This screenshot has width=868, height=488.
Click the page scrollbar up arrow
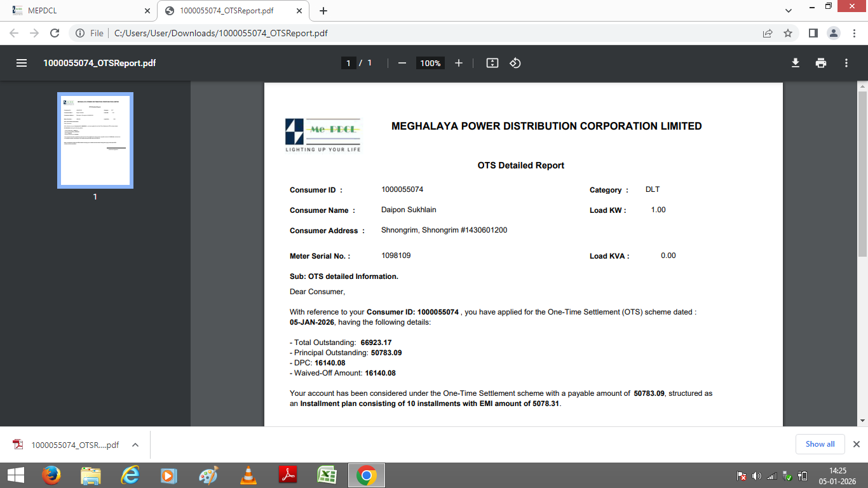[862, 86]
